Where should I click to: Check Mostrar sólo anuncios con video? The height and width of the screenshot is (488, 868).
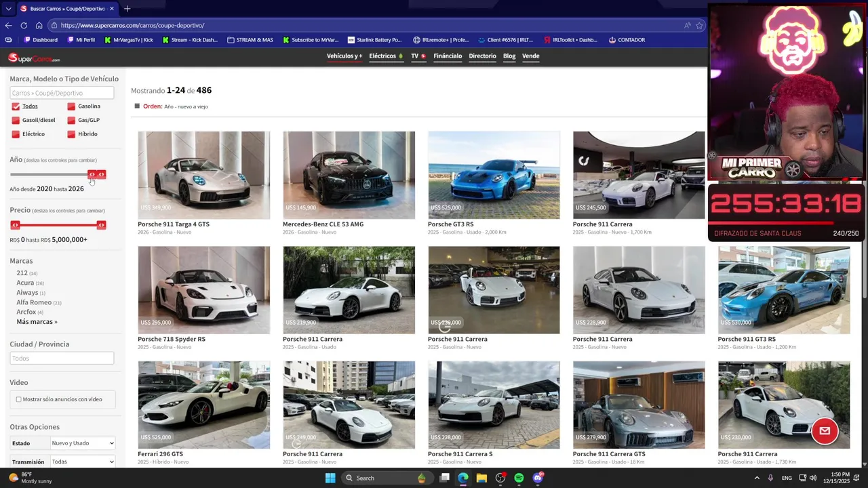(x=19, y=399)
